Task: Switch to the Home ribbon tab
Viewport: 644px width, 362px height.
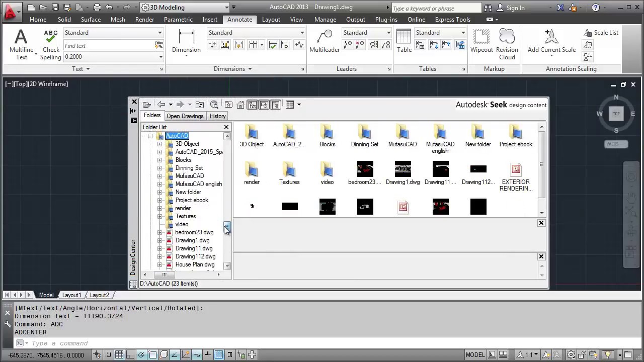Action: [38, 20]
